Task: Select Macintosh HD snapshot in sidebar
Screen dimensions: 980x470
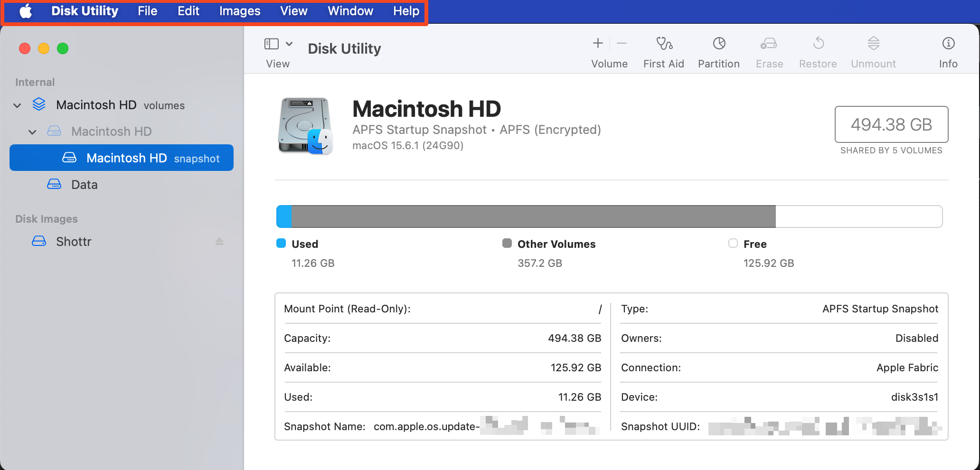Action: [122, 158]
